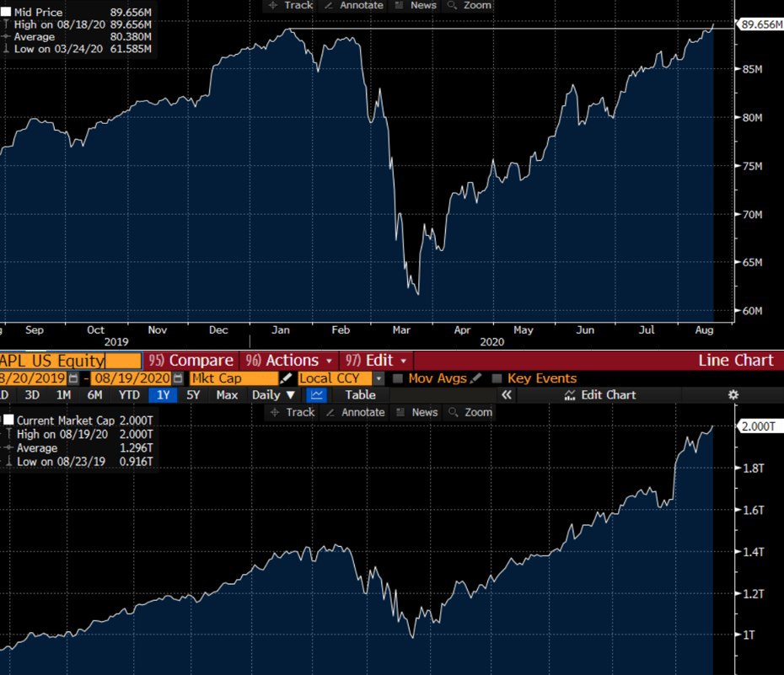Collapse panel with double-left chevron
Screen dimensions: 784x675
pos(507,394)
